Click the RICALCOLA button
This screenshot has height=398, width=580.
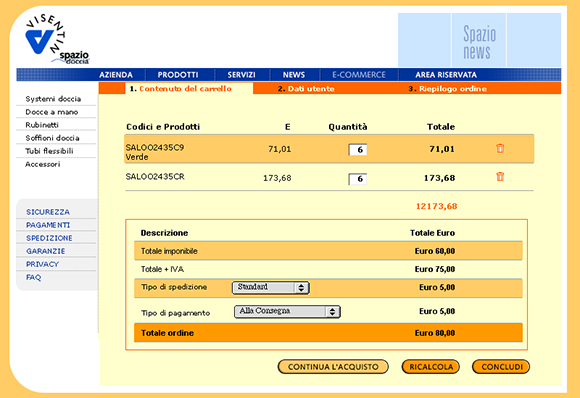click(x=431, y=367)
